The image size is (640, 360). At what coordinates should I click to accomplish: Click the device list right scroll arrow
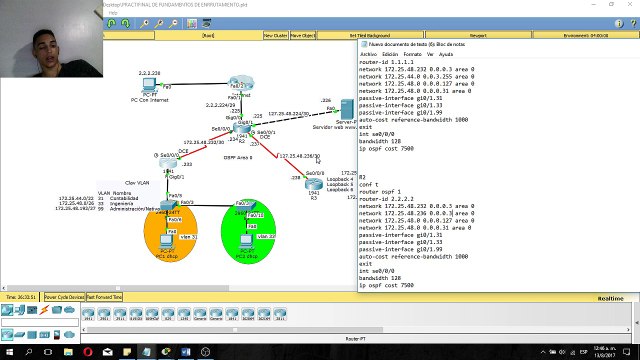pos(628,329)
